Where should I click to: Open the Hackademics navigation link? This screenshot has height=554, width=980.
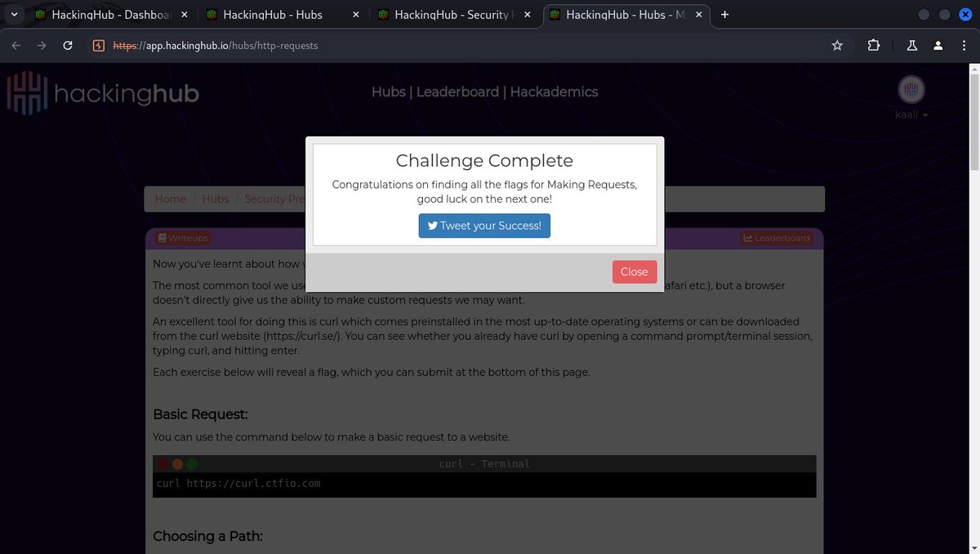pos(554,92)
